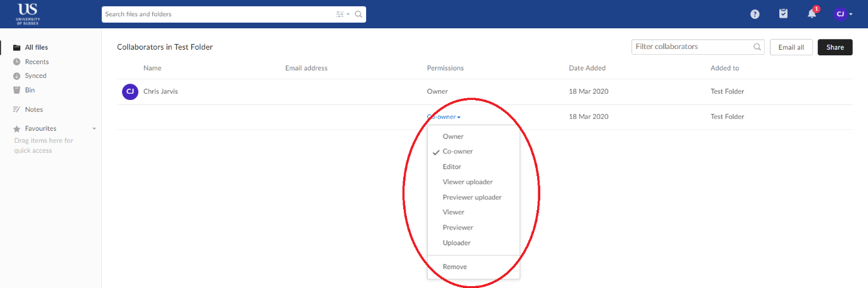868x288 pixels.
Task: Choose checked Co-owner in permissions menu
Action: pyautogui.click(x=474, y=152)
